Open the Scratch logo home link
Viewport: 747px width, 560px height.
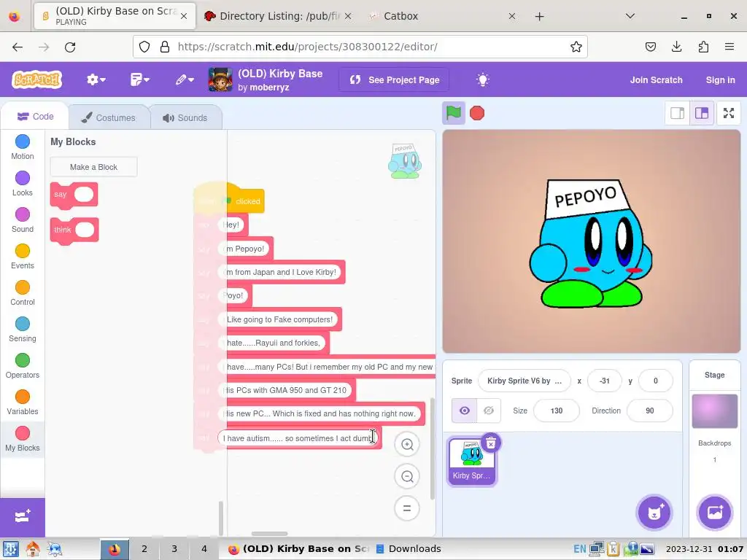point(37,79)
